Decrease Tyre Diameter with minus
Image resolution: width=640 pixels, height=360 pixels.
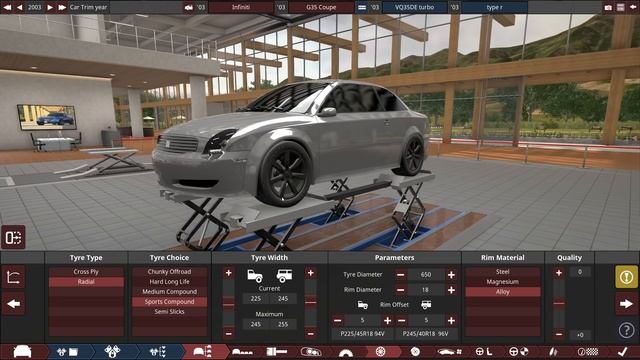click(400, 275)
